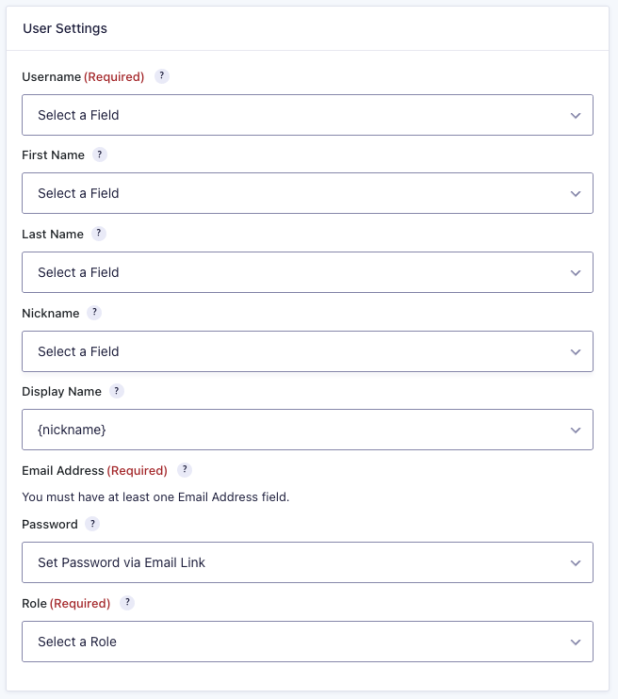Click the Display Name help icon
The image size is (618, 699).
[116, 391]
